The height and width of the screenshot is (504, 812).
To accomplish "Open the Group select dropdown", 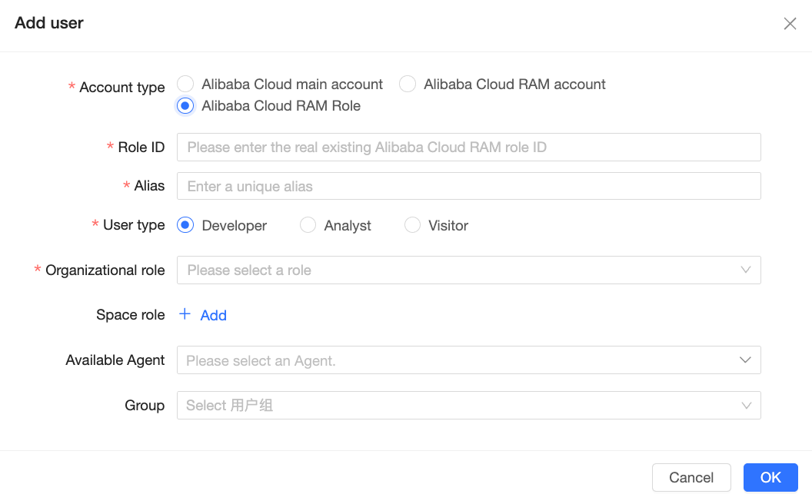I will [468, 405].
